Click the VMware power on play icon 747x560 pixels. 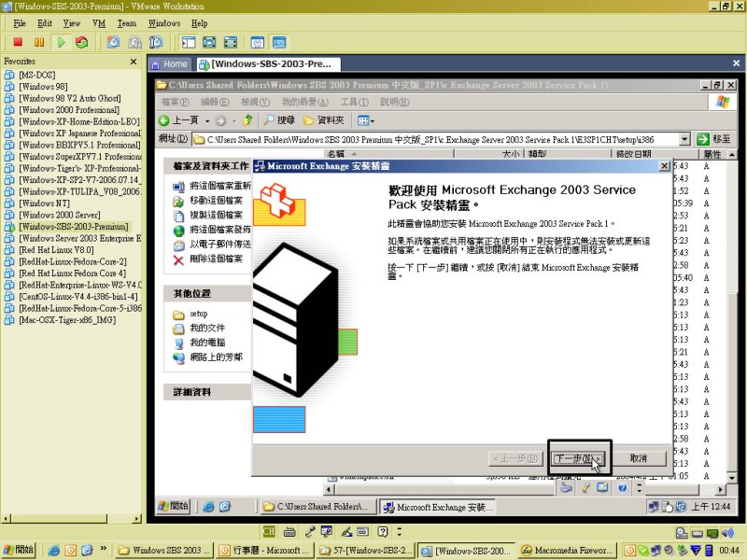pyautogui.click(x=61, y=42)
